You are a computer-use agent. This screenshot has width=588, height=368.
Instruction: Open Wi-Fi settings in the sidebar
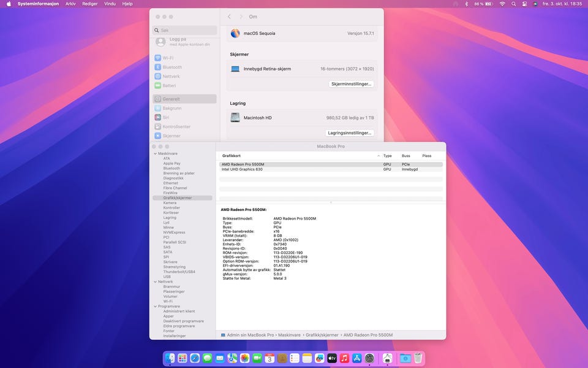(167, 58)
